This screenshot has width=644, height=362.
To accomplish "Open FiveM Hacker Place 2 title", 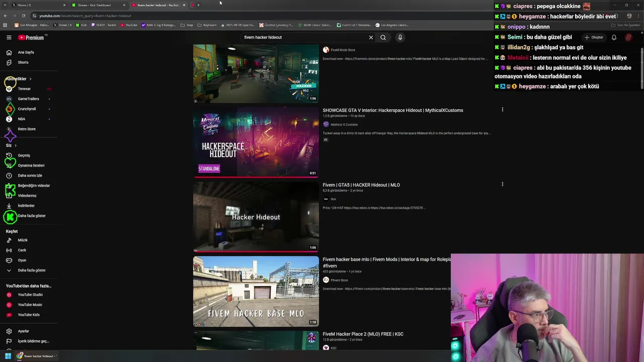I will (363, 334).
